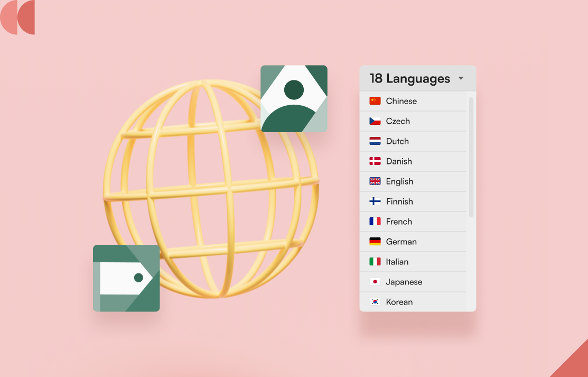
Task: Click the green price tag icon
Action: 126,278
